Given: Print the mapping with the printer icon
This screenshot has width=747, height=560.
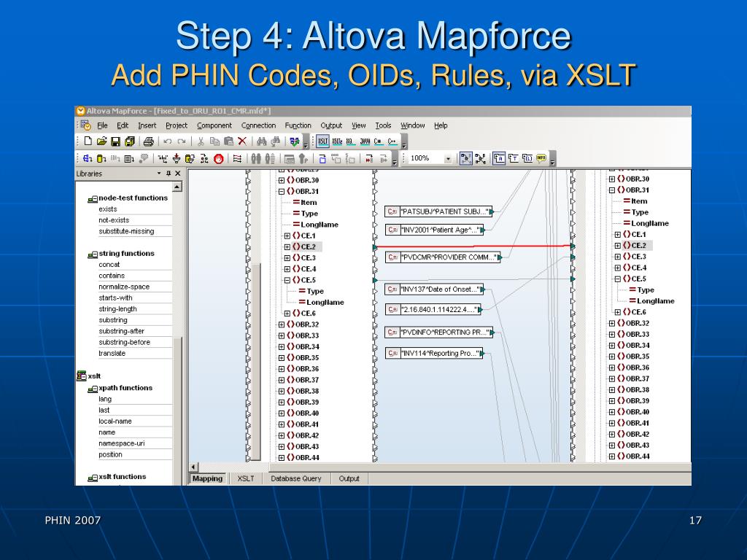Looking at the screenshot, I should coord(148,141).
